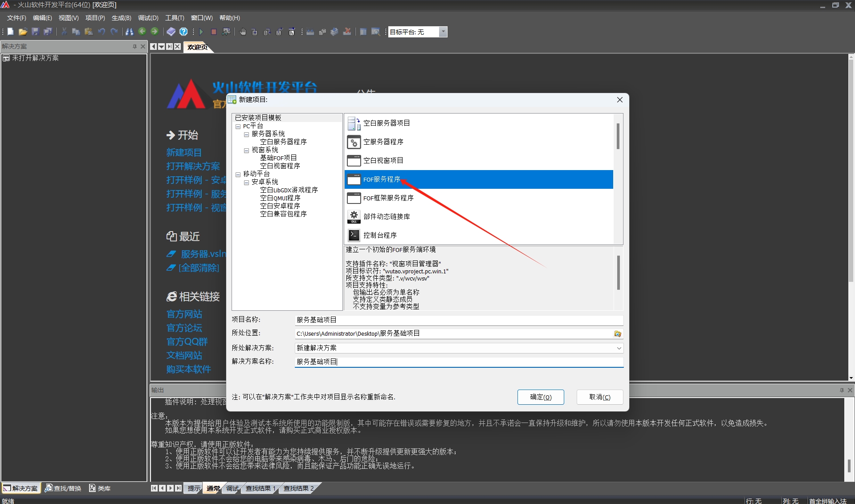Click the 购买本软件 link
The image size is (855, 504).
click(188, 369)
